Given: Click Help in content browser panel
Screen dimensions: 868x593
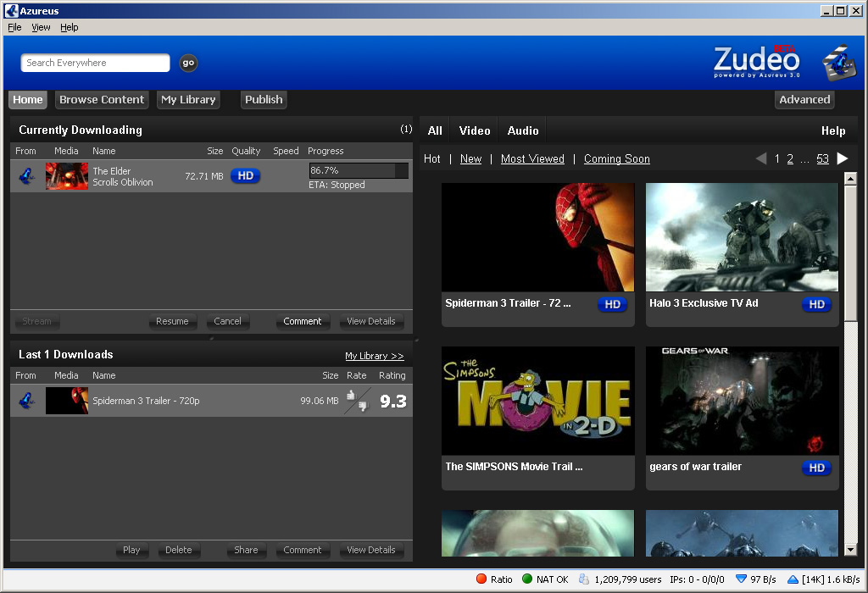Looking at the screenshot, I should coord(833,130).
